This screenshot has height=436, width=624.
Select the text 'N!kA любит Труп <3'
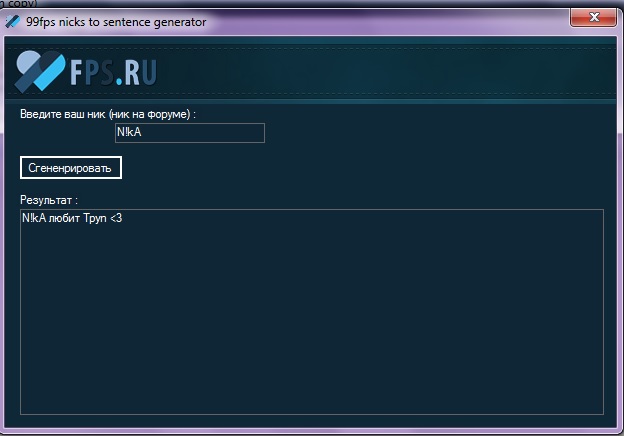click(x=72, y=218)
